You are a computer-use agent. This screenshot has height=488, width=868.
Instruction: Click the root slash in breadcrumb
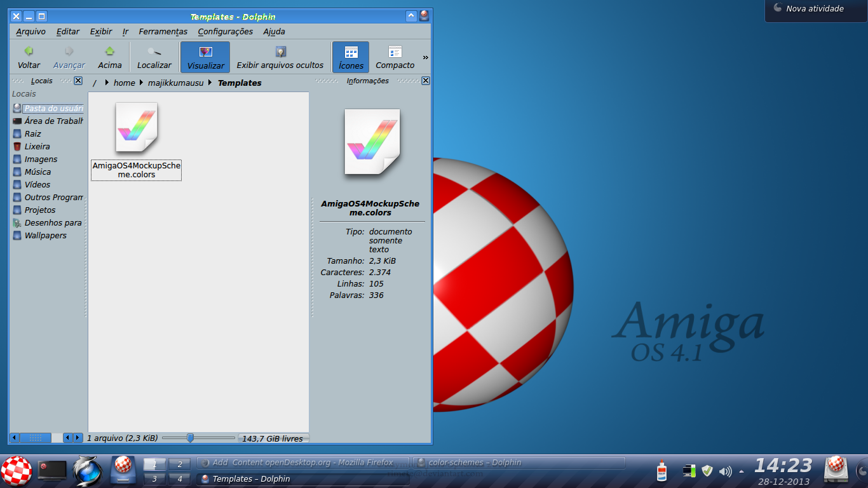95,83
